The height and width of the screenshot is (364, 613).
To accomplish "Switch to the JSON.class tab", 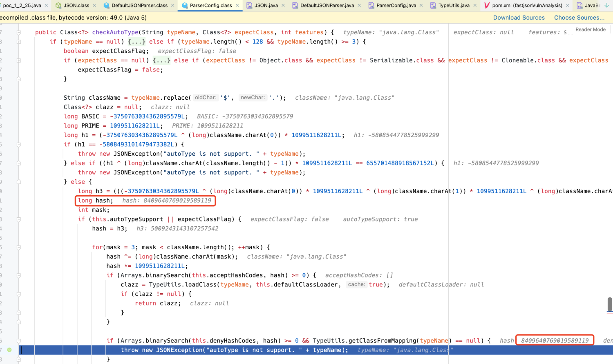I will (x=76, y=5).
